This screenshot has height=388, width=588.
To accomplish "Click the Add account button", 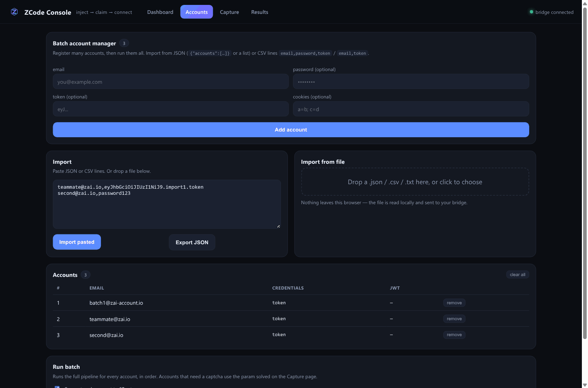I will point(291,130).
